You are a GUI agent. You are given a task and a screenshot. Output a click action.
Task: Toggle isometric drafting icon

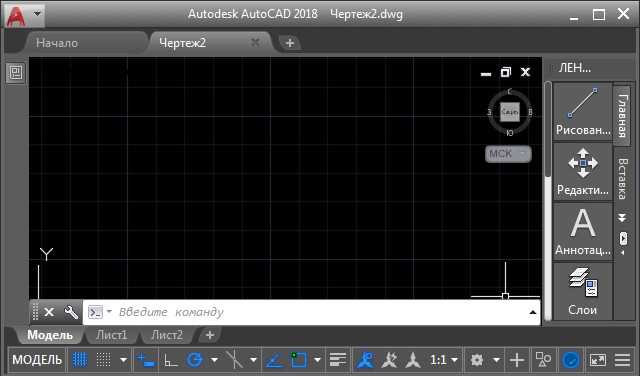(234, 360)
